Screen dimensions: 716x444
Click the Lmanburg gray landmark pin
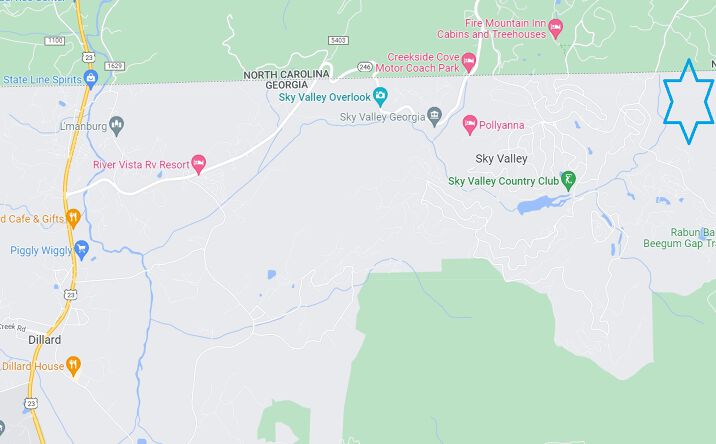click(x=117, y=126)
